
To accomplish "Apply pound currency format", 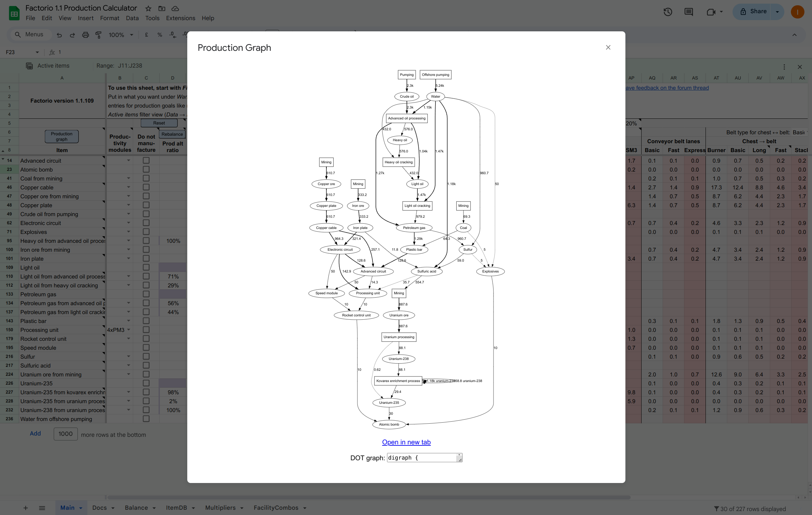I will click(146, 35).
